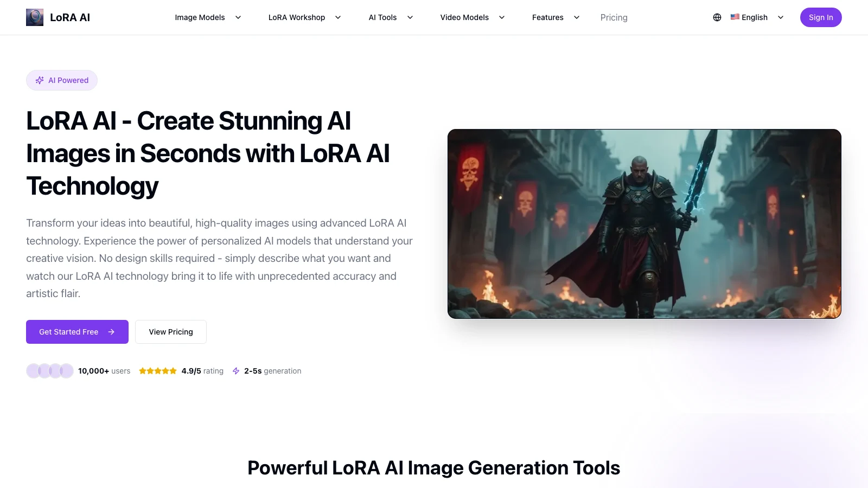Click the sparkle icon in AI Powered badge

click(40, 80)
